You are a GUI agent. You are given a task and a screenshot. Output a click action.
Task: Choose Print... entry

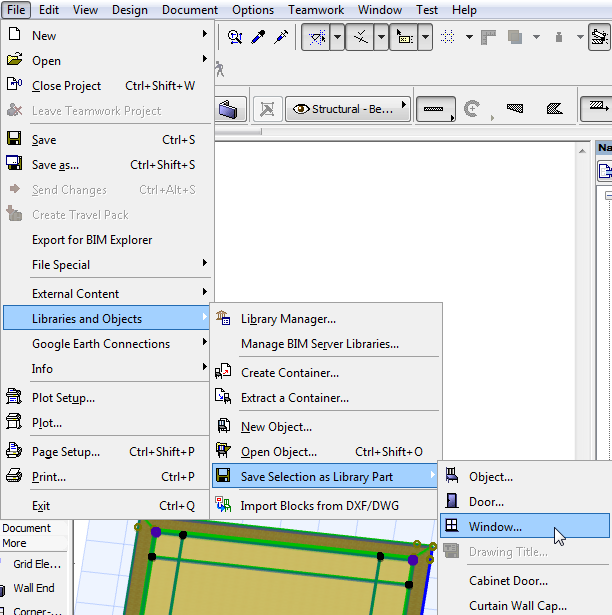tap(107, 477)
